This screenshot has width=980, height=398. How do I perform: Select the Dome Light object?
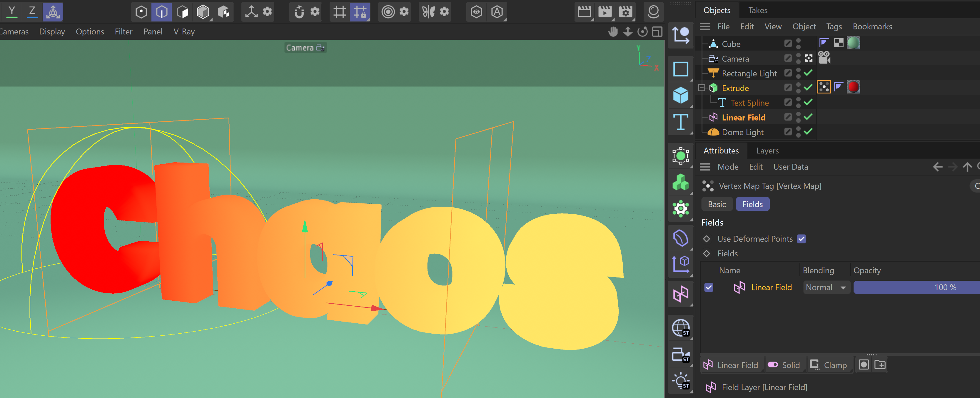coord(743,132)
